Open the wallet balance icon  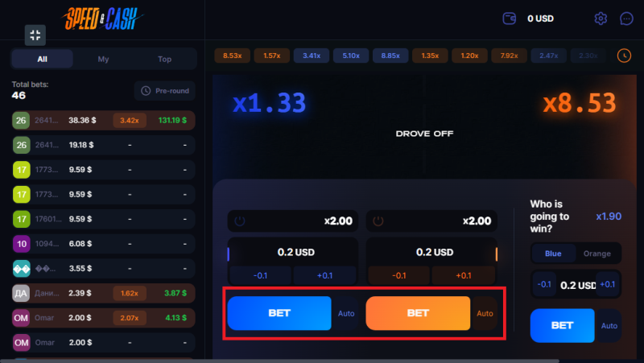(x=510, y=19)
